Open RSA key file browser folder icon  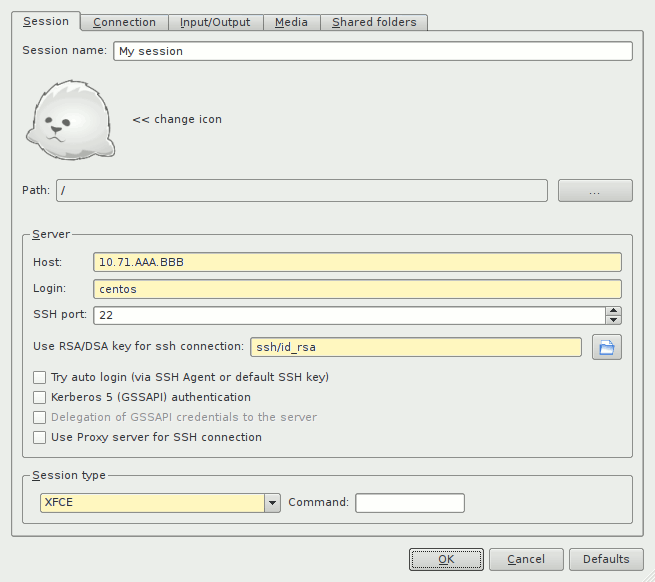pyautogui.click(x=607, y=347)
